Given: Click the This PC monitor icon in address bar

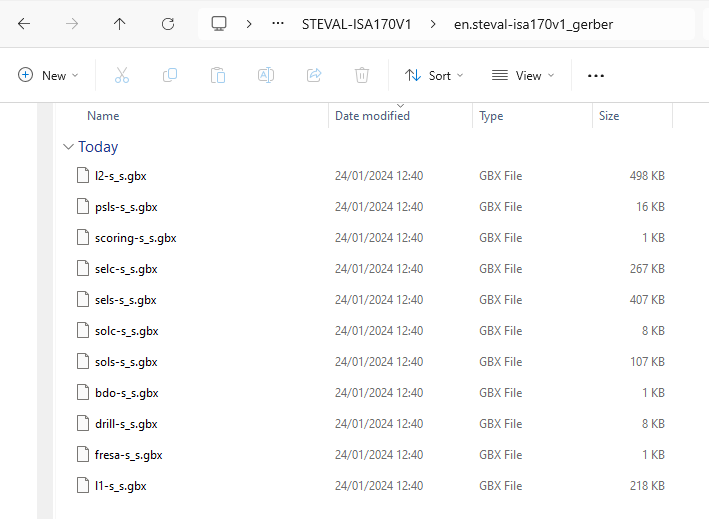Looking at the screenshot, I should click(x=219, y=24).
